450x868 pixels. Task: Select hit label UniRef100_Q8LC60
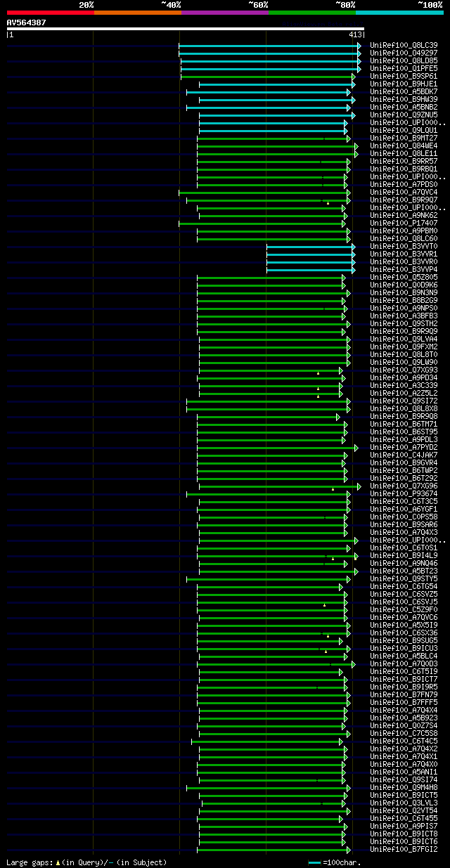pos(404,238)
